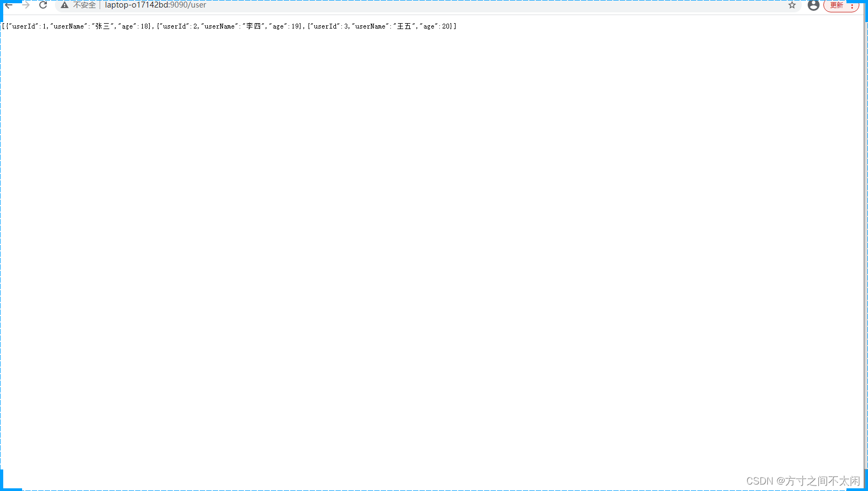
Task: Click the JSON value "age":20
Action: (x=436, y=26)
